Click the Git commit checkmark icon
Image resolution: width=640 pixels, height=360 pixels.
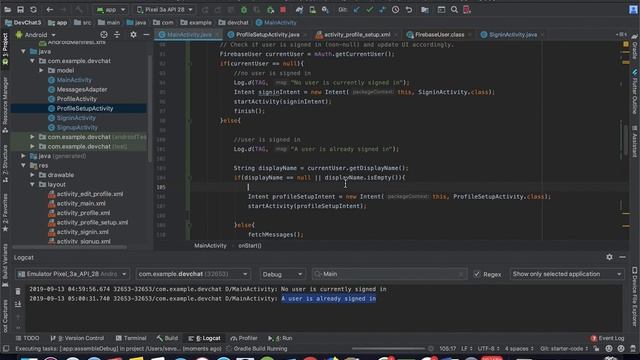[x=369, y=9]
